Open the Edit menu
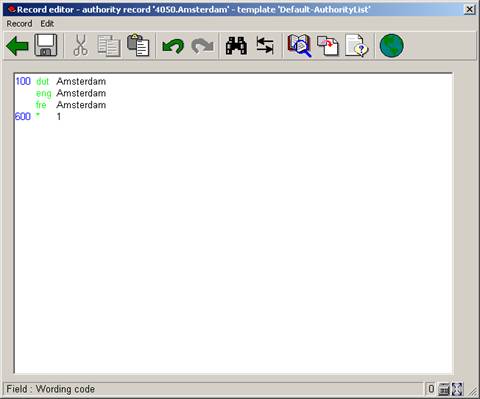Screen dimensions: 480x399 point(47,24)
